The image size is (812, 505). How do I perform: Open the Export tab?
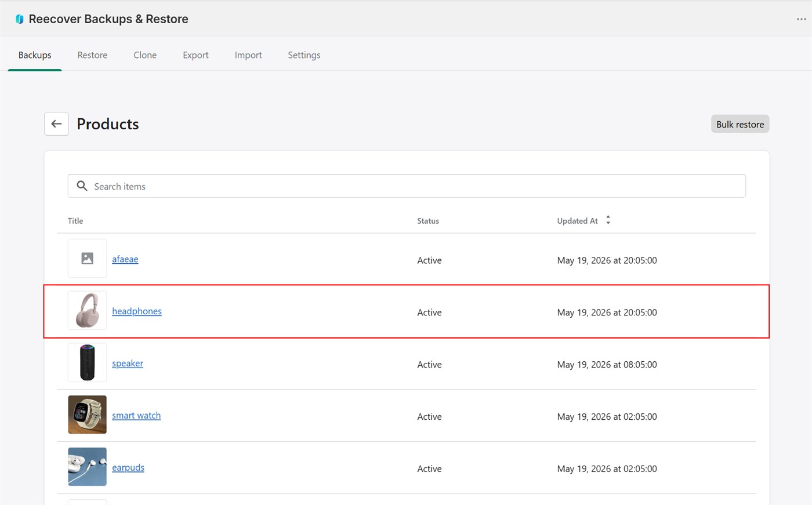[195, 55]
